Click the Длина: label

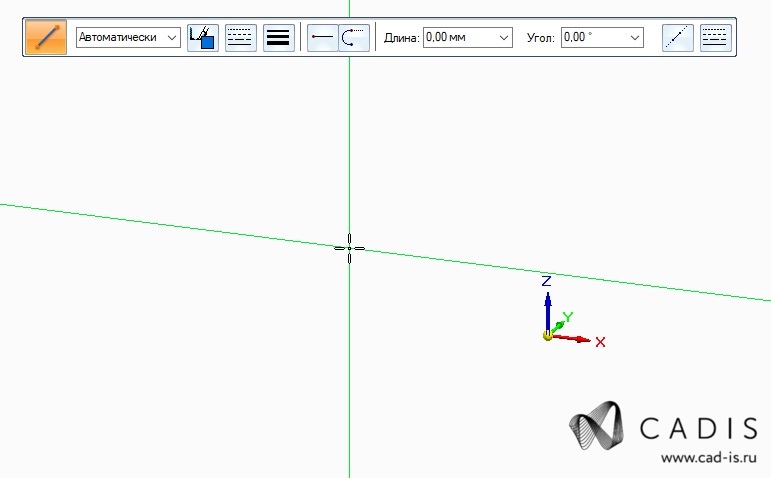[401, 38]
